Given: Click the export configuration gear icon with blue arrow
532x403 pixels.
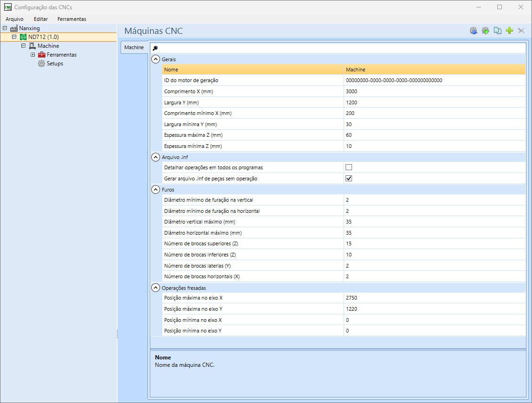Looking at the screenshot, I should pyautogui.click(x=473, y=31).
